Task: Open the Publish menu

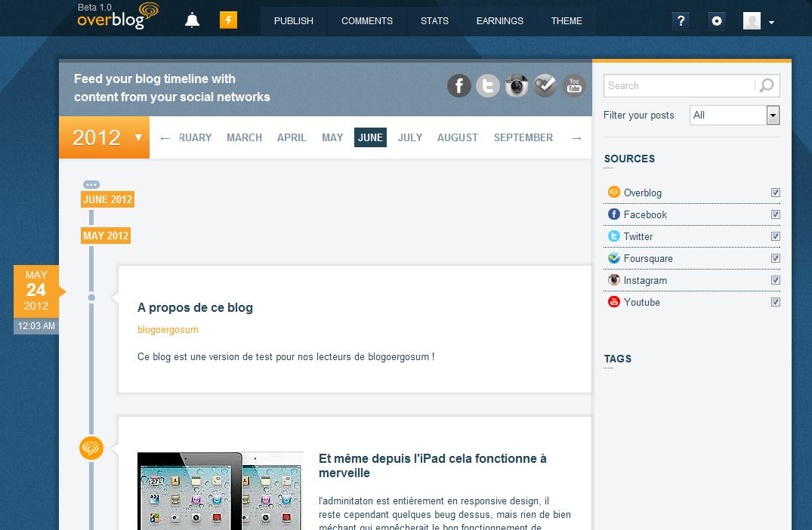Action: [293, 21]
